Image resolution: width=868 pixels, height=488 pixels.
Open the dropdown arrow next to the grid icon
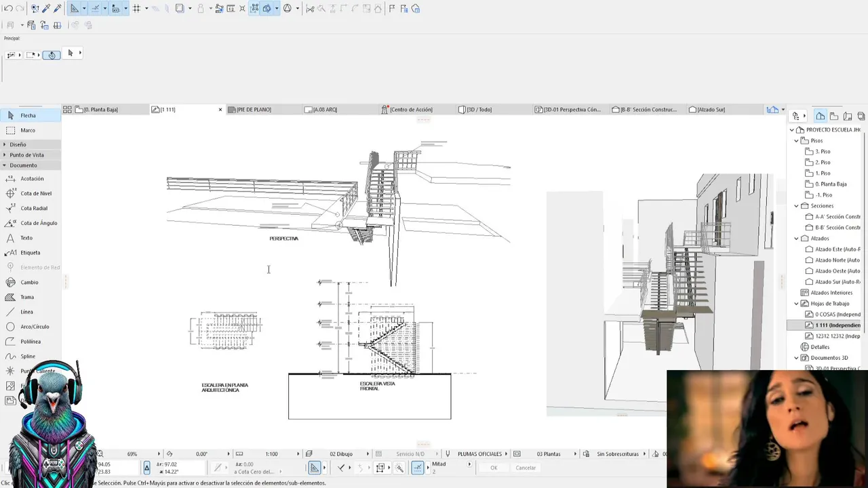146,9
